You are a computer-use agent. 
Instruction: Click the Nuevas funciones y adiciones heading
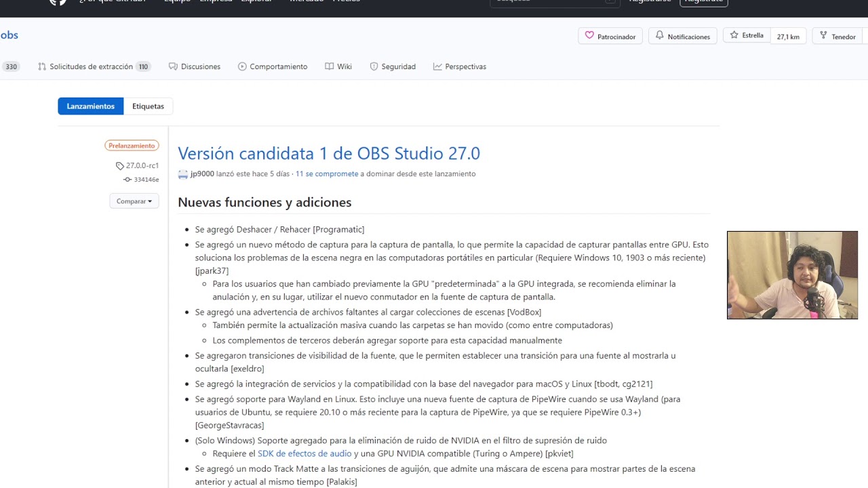(x=264, y=202)
